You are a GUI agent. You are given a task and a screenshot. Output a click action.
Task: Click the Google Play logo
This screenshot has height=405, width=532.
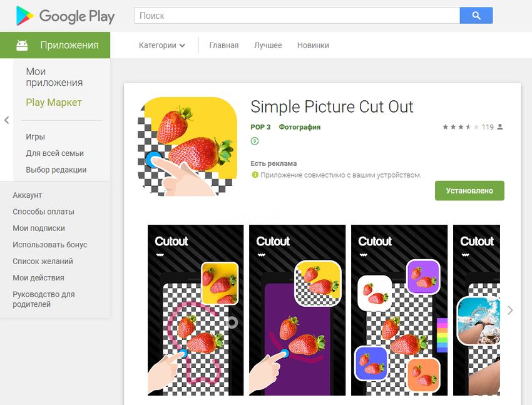(65, 16)
